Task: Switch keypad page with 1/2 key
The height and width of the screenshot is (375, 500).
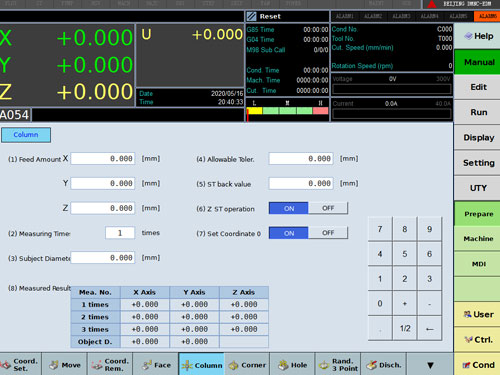Action: (x=405, y=328)
